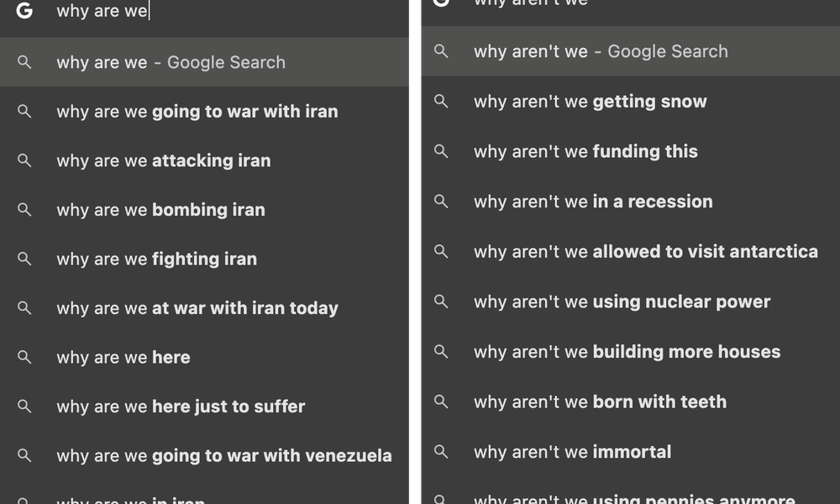Screen dimensions: 840x504
Task: Click search icon beside 'going to war with iran'
Action: [x=24, y=111]
